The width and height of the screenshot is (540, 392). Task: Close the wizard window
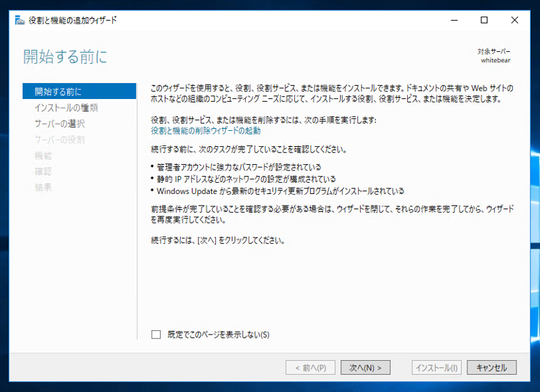[514, 20]
